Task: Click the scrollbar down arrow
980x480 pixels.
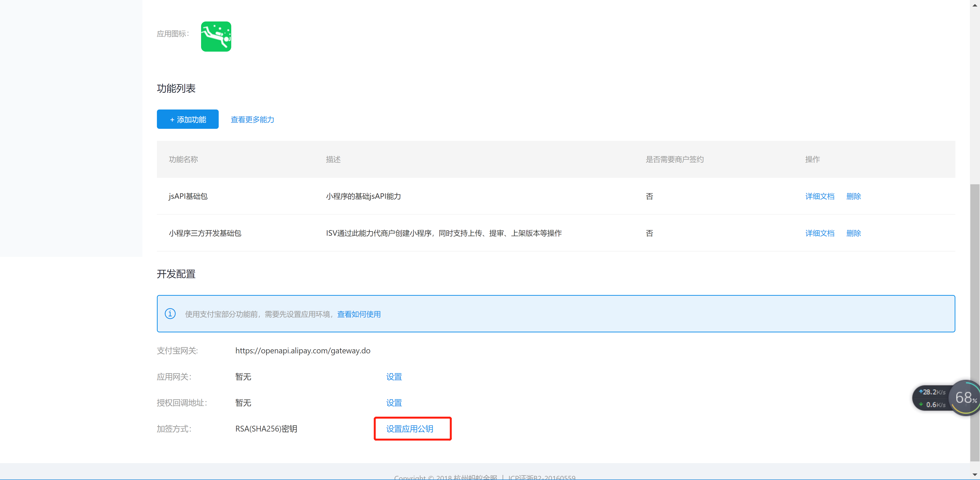Action: pyautogui.click(x=975, y=475)
